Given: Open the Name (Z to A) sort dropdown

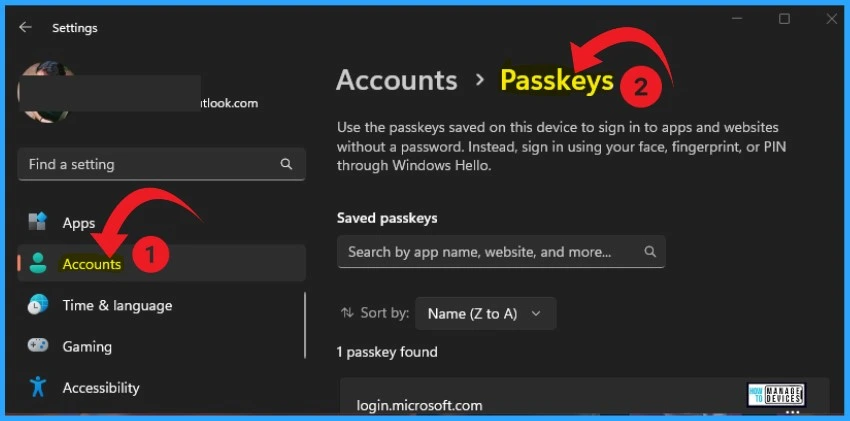Looking at the screenshot, I should point(485,313).
